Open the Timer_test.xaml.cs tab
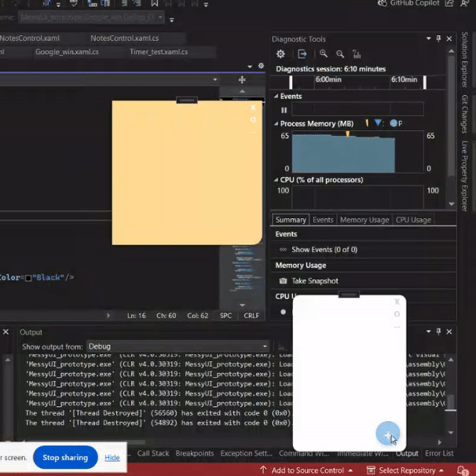This screenshot has height=476, width=476. point(159,52)
